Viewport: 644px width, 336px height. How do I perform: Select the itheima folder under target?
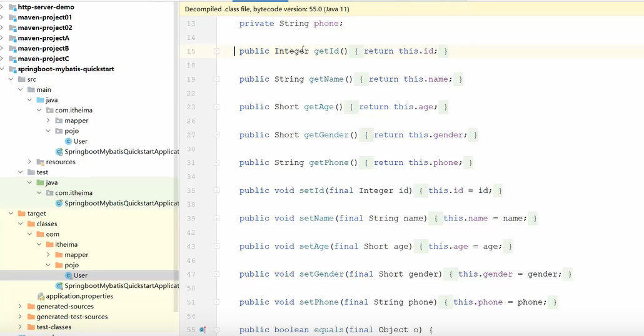pyautogui.click(x=66, y=245)
